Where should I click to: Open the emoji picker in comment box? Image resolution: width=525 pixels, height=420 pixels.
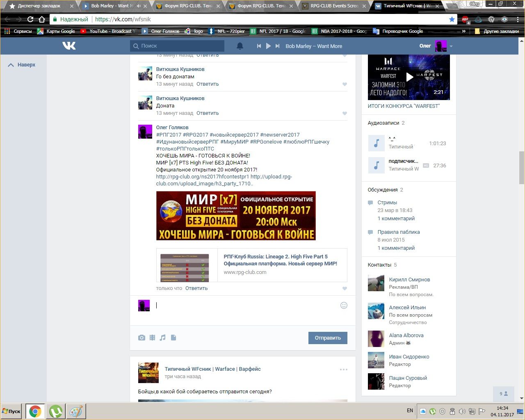click(x=344, y=305)
